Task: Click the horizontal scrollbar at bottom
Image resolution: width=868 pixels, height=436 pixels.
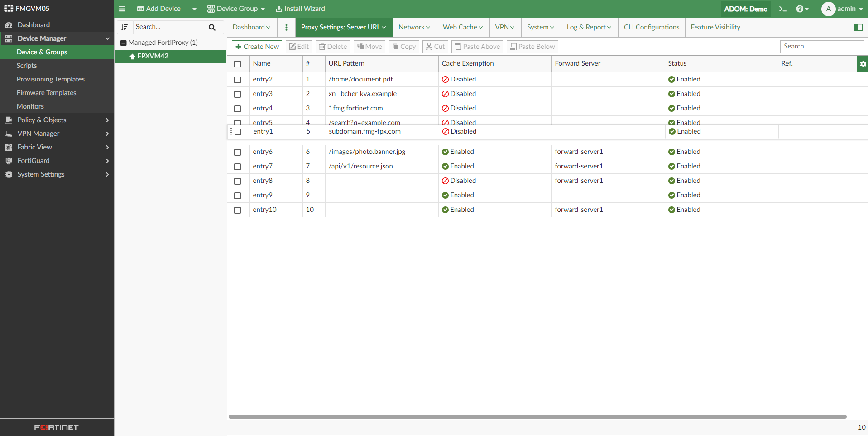Action: [x=537, y=417]
